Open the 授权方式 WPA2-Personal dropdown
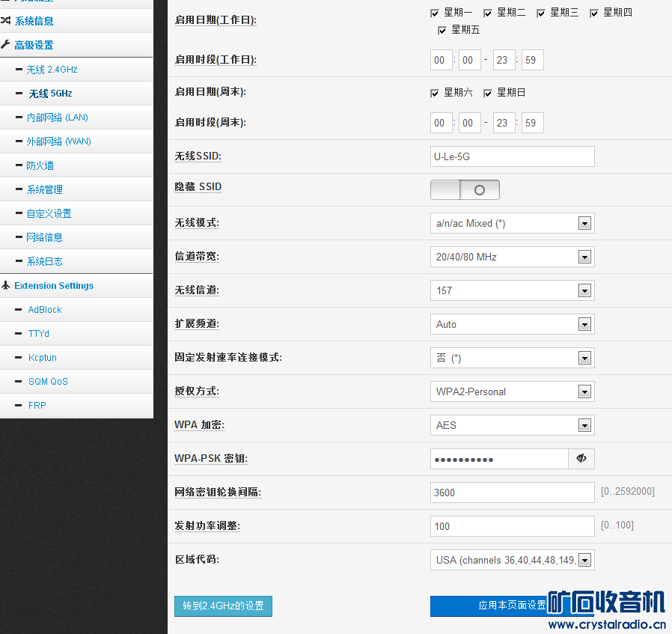Viewport: 672px width, 634px height. coord(512,391)
